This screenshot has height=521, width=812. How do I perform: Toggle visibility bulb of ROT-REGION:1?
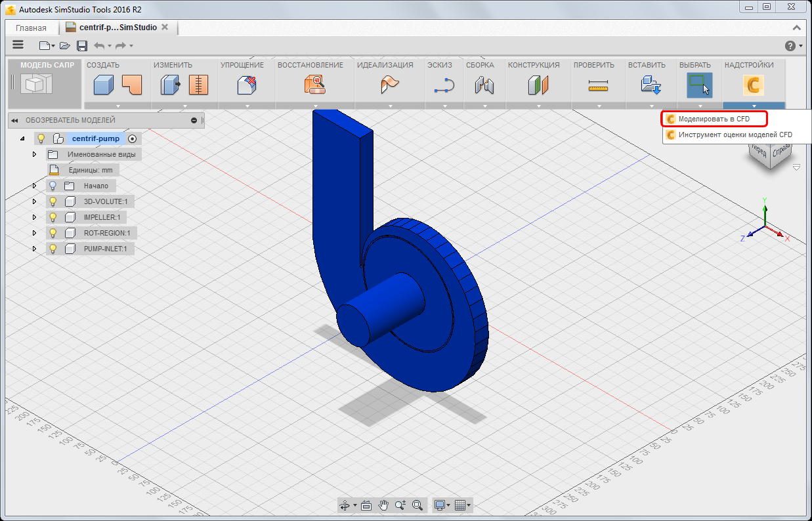coord(53,233)
